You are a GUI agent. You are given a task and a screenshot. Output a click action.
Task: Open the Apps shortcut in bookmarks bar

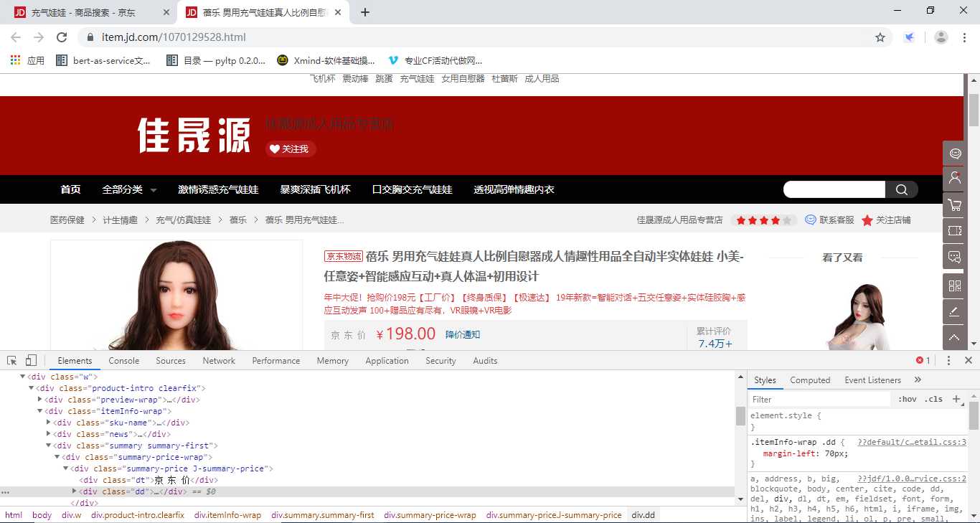click(27, 60)
